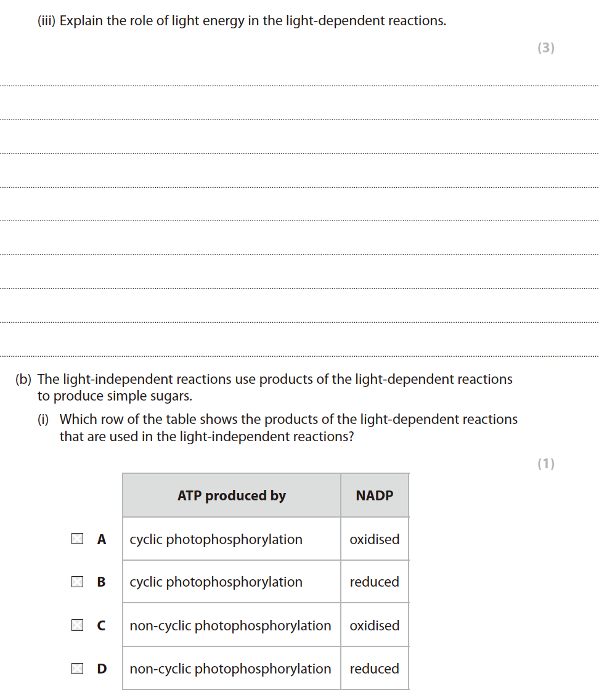Screen dimensions: 599x700
Task: Click the 'NADP' column header
Action: point(374,495)
